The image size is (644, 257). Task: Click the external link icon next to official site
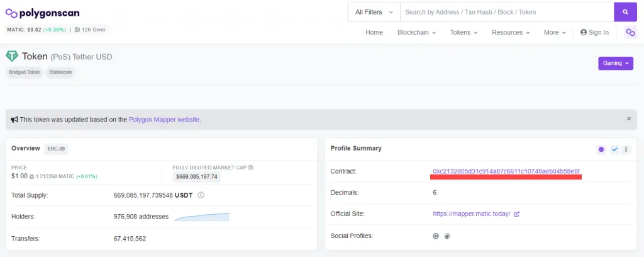point(517,214)
